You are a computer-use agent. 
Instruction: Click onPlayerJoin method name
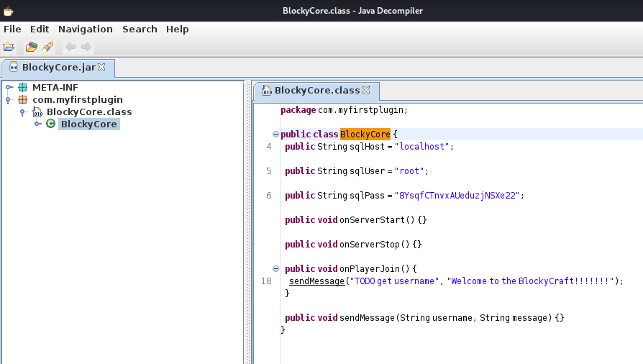370,269
